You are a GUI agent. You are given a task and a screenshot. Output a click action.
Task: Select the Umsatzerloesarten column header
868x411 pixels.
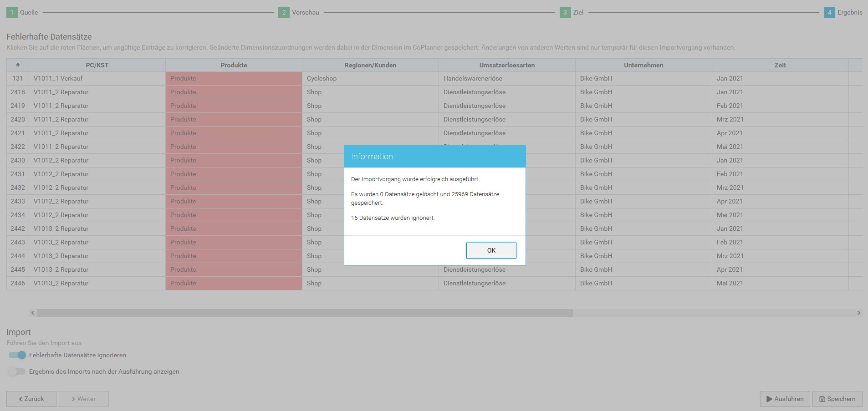click(507, 65)
